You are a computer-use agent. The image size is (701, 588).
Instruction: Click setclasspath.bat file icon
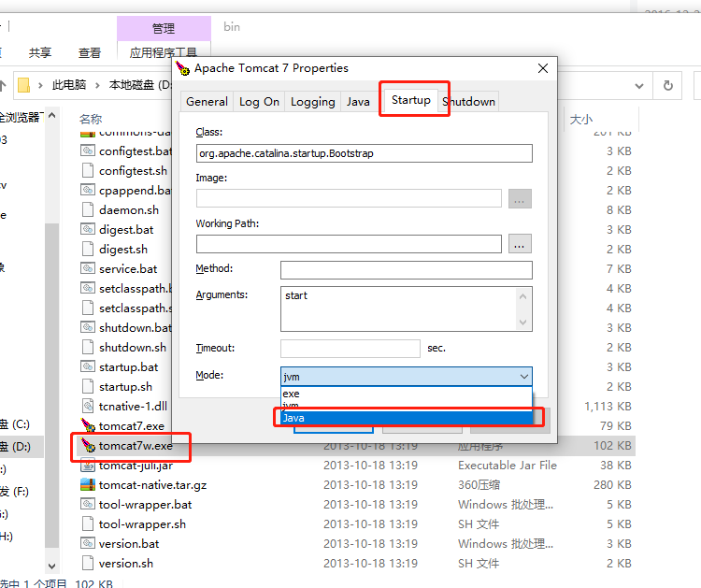pyautogui.click(x=88, y=288)
